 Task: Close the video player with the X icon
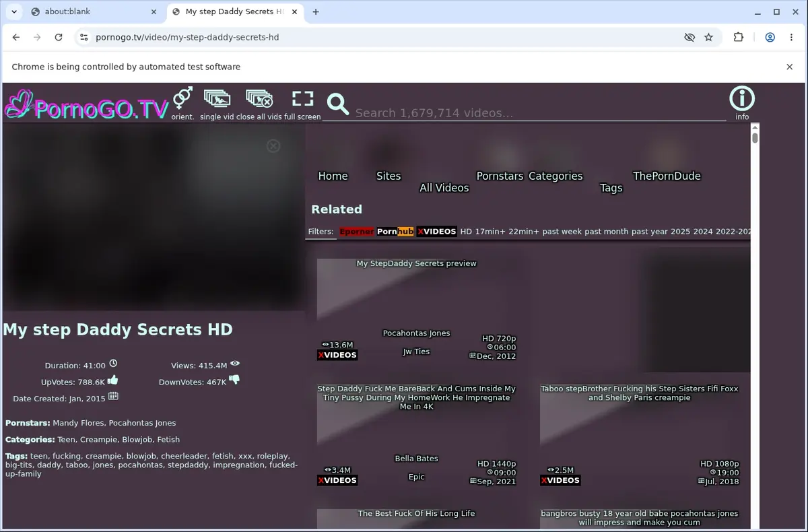tap(273, 145)
